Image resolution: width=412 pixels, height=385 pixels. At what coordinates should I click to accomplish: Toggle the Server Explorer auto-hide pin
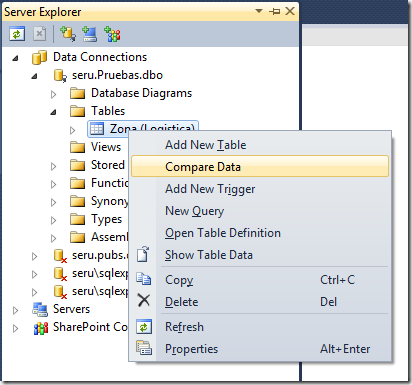point(275,12)
